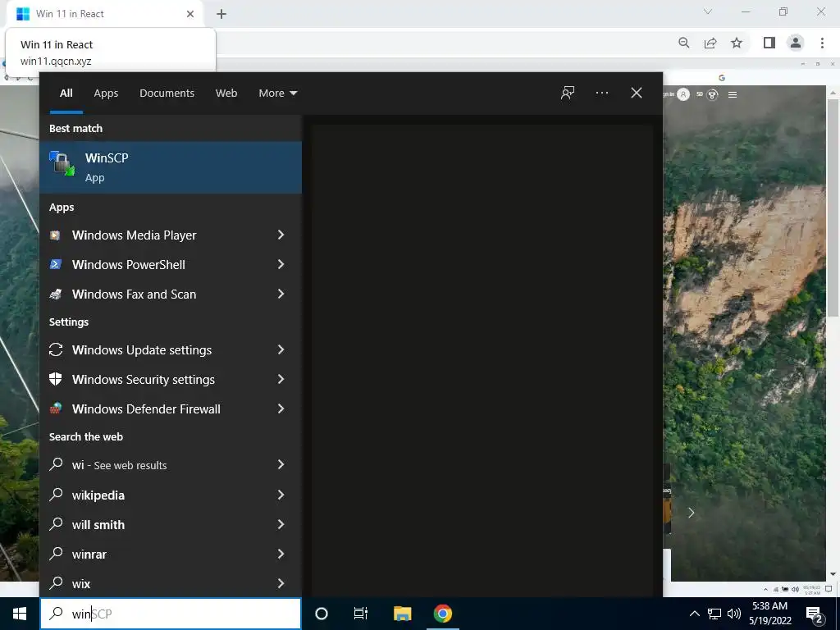This screenshot has height=630, width=840.
Task: Expand Windows Security settings arrow
Action: click(x=281, y=379)
